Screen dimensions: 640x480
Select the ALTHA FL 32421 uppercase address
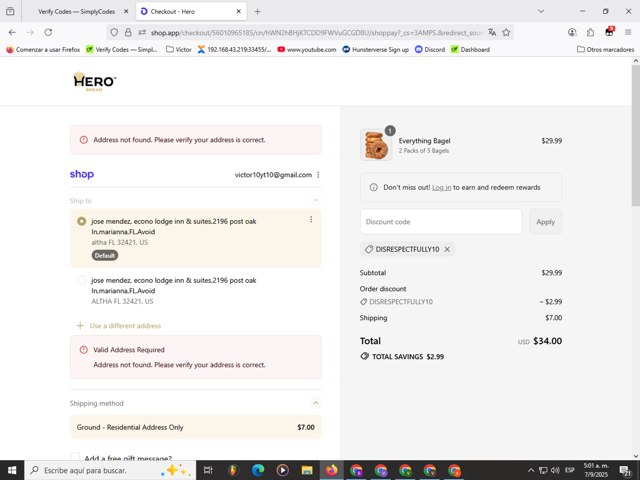tap(82, 280)
